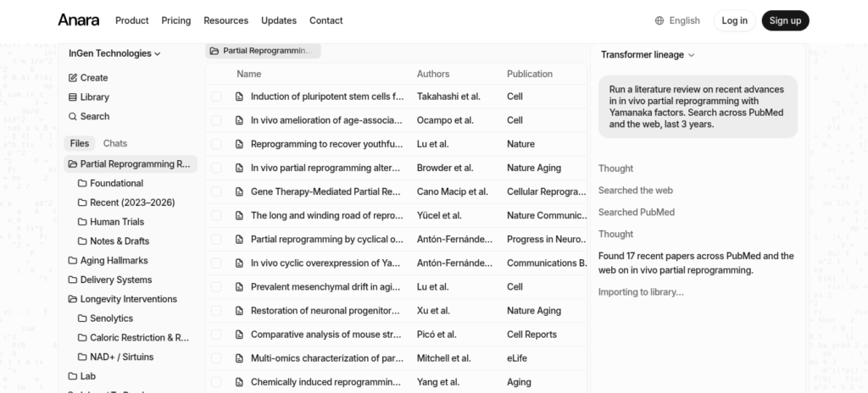
Task: Open the Resources menu
Action: (225, 20)
